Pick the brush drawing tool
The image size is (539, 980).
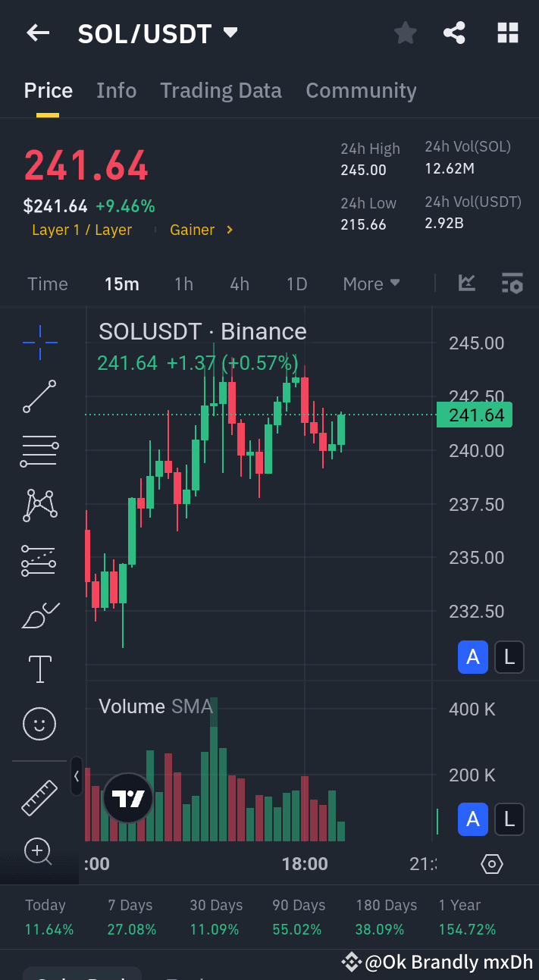pos(39,615)
